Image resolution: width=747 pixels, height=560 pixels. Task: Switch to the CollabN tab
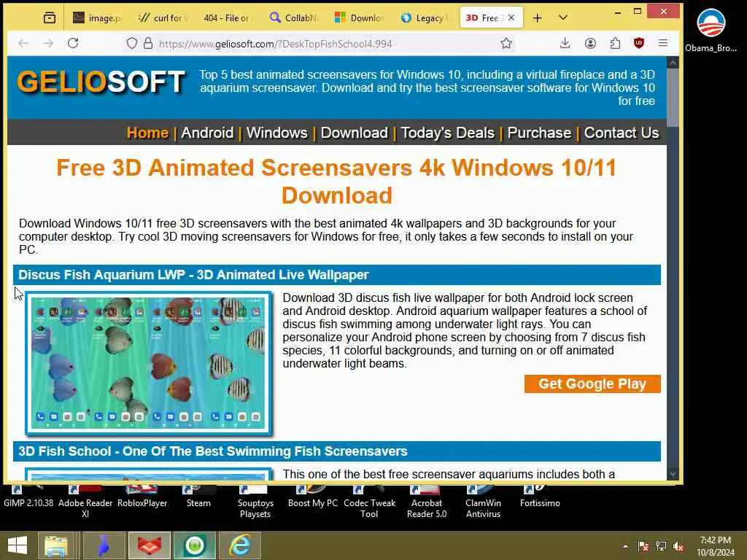(293, 18)
